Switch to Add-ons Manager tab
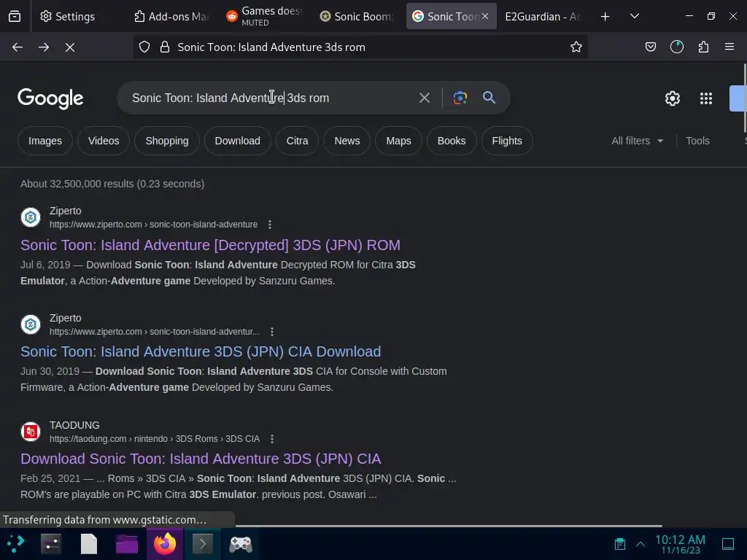This screenshot has width=747, height=560. [171, 17]
